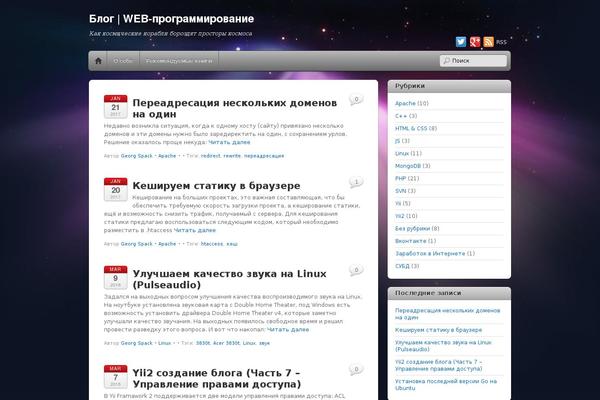This screenshot has width=600, height=400.
Task: Open the Google Plus icon
Action: pos(474,42)
